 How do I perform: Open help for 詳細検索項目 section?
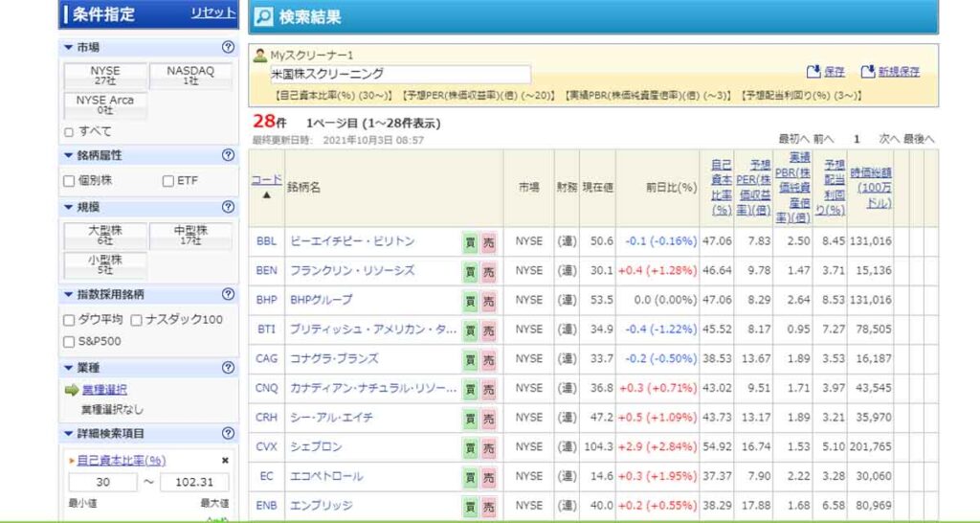(x=228, y=433)
